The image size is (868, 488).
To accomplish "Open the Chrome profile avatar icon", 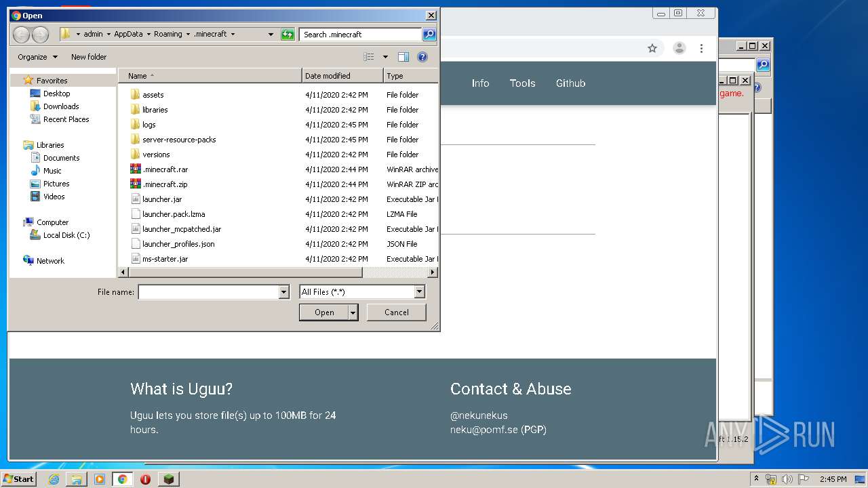I will (679, 48).
